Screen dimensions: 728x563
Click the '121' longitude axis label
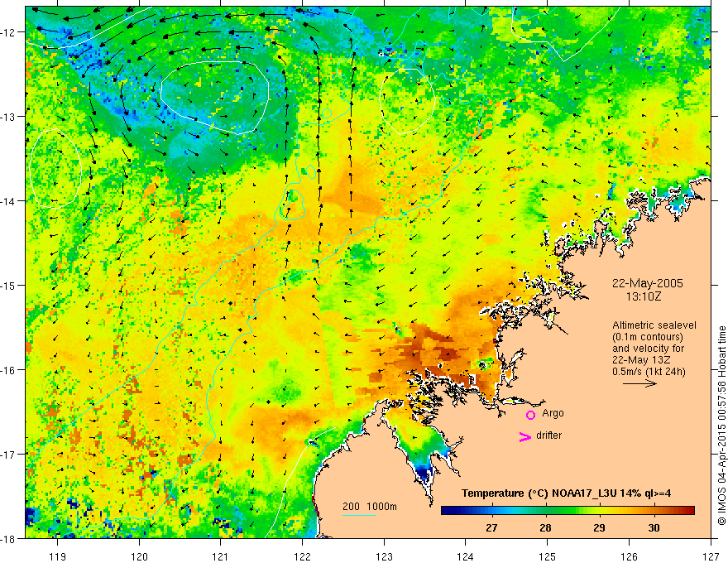pos(221,556)
